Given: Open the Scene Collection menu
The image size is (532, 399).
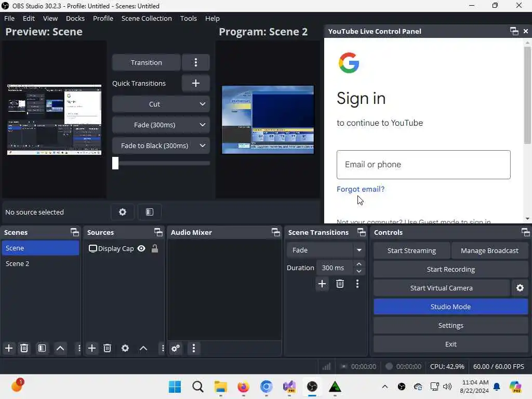Looking at the screenshot, I should click(x=147, y=18).
